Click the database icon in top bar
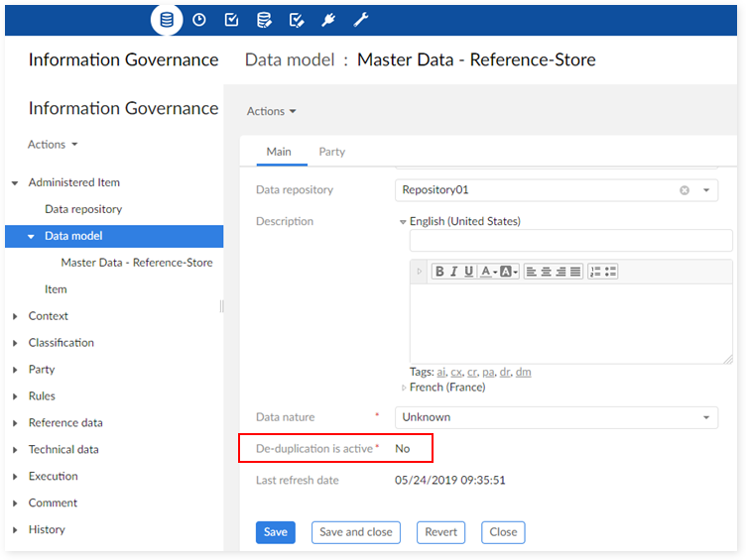The image size is (746, 560). [x=167, y=19]
